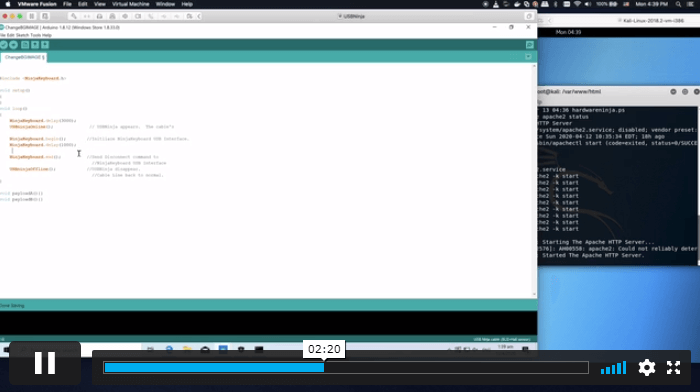Viewport: 700px width, 392px height.
Task: Pause the video playback
Action: [45, 363]
